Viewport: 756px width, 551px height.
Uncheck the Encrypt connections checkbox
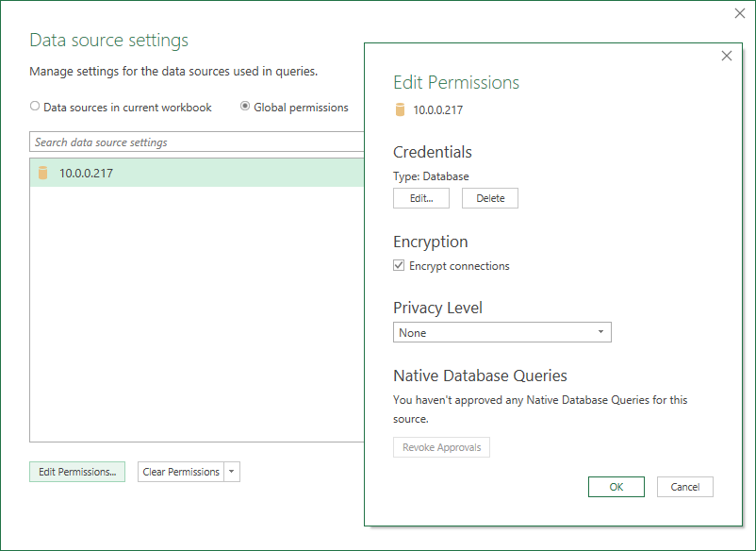tap(399, 266)
